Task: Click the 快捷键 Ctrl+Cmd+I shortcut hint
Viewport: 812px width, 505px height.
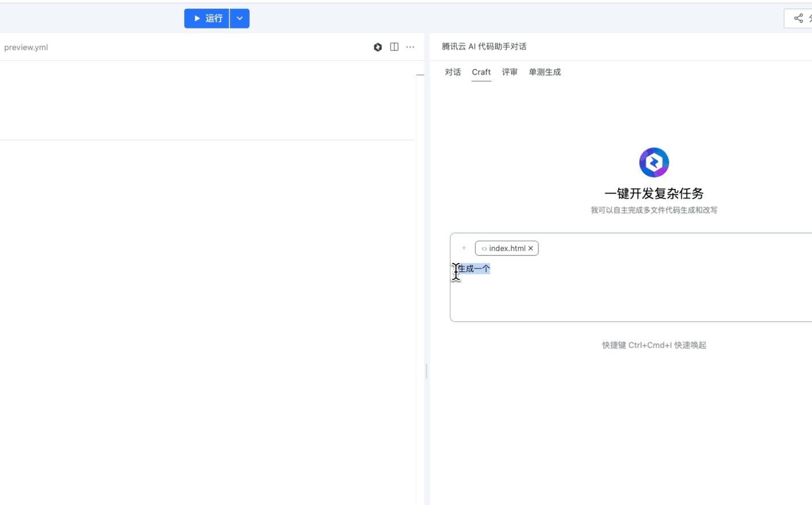Action: click(654, 345)
